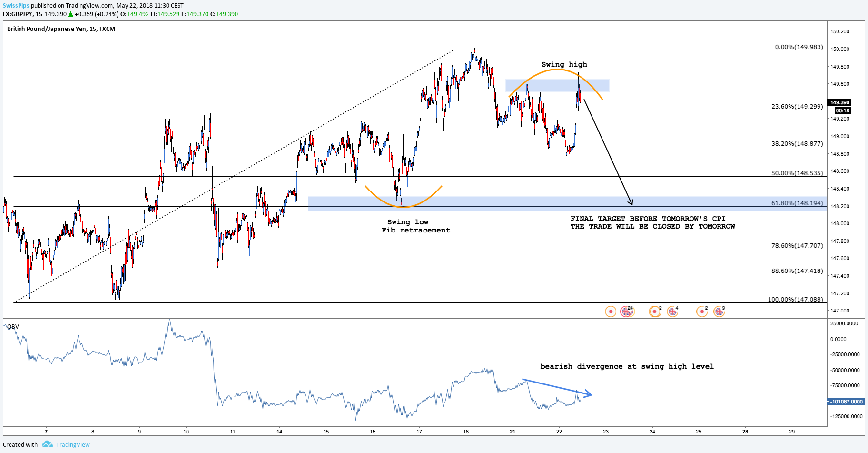This screenshot has width=868, height=453.
Task: Click the O:149.492 open value in header
Action: pyautogui.click(x=135, y=14)
